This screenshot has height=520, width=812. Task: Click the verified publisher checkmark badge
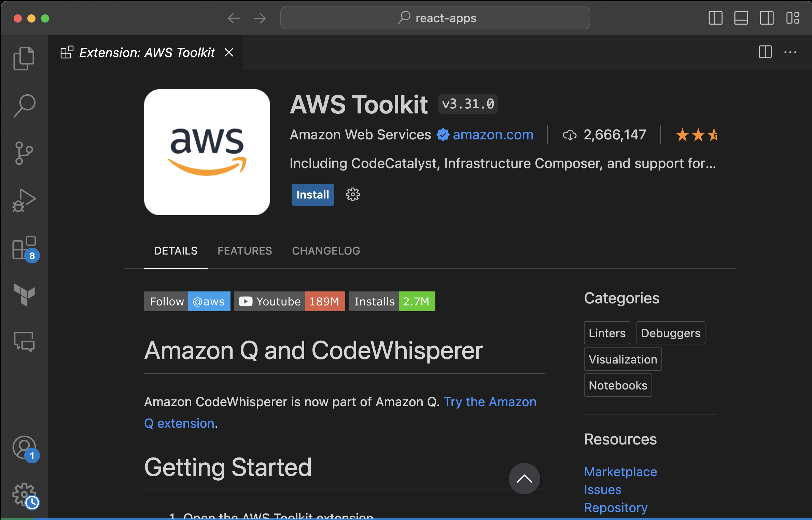point(443,135)
